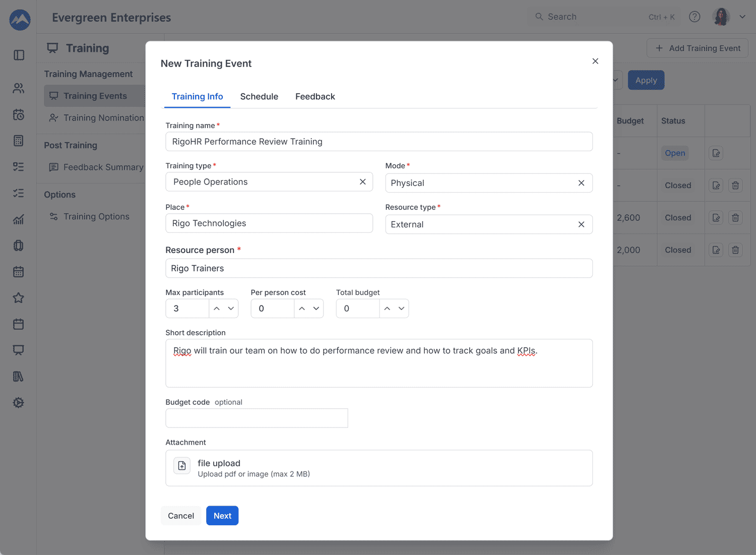Image resolution: width=756 pixels, height=555 pixels.
Task: Delete the last Closed training event row
Action: (x=735, y=250)
